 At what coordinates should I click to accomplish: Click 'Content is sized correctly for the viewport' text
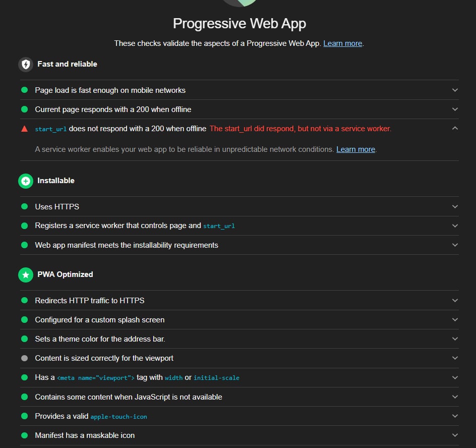[x=104, y=358]
